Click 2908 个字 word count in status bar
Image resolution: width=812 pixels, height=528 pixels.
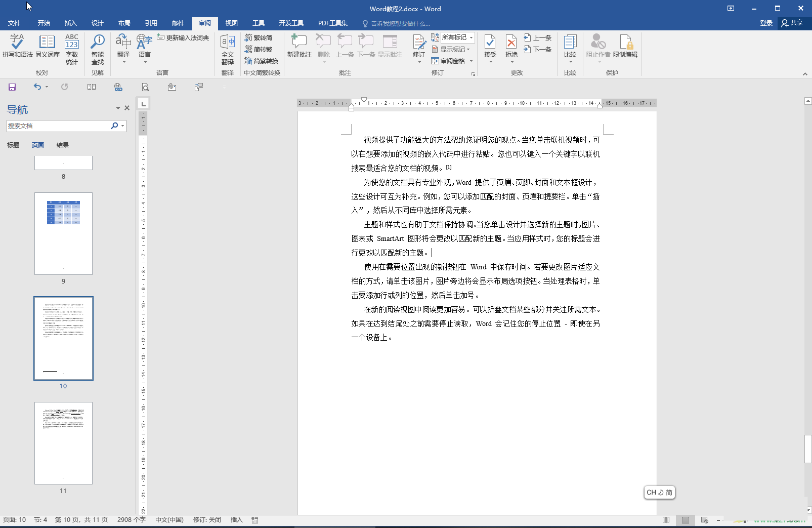pyautogui.click(x=132, y=520)
